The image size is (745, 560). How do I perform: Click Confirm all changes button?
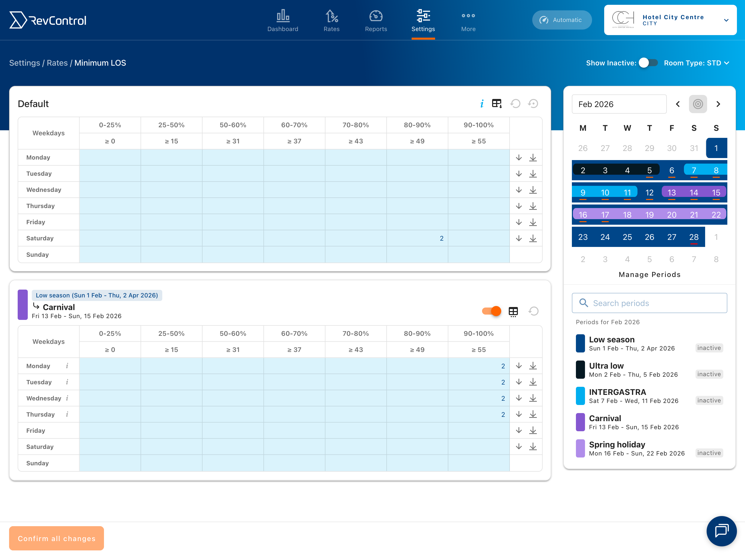[x=57, y=538]
